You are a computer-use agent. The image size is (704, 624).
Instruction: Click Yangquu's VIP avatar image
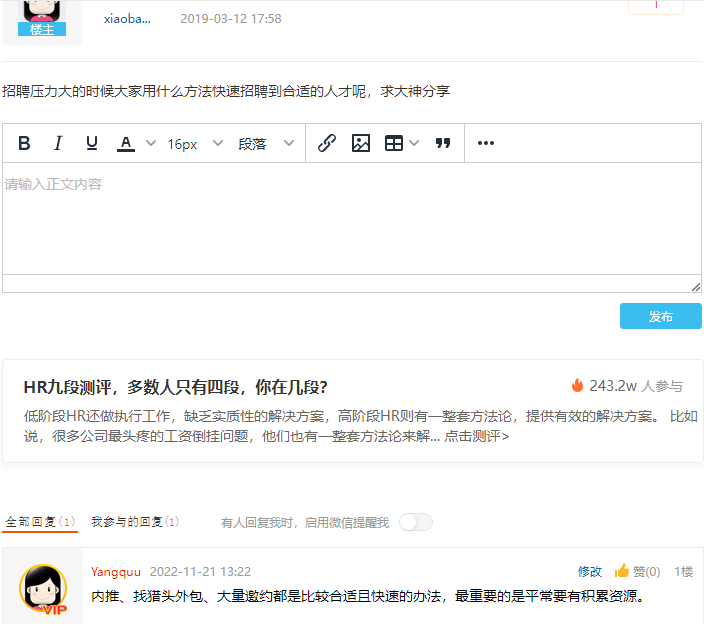click(x=43, y=589)
